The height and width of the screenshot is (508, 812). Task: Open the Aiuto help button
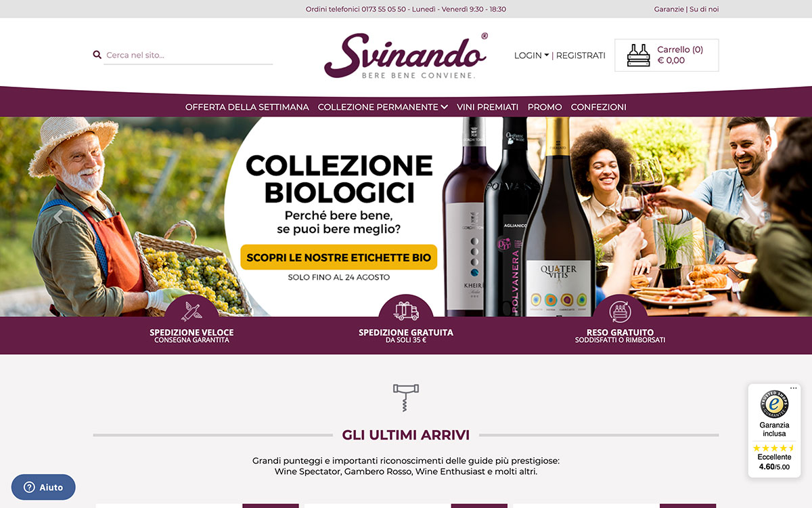click(43, 487)
